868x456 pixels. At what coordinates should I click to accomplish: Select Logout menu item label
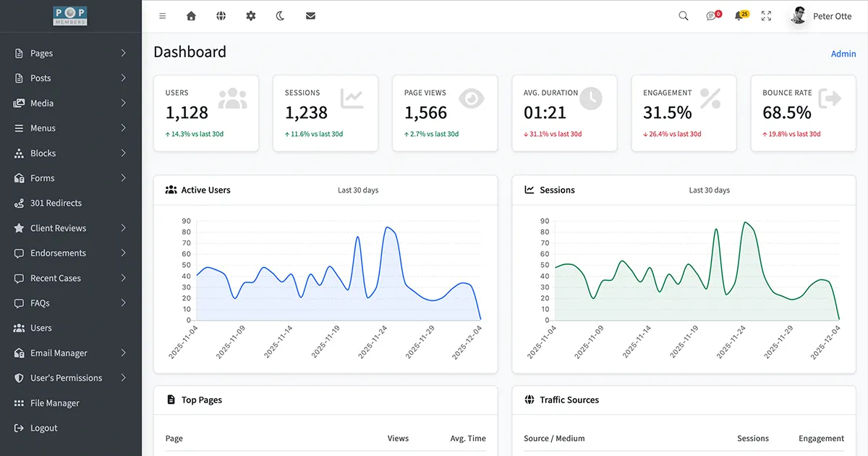pos(44,428)
